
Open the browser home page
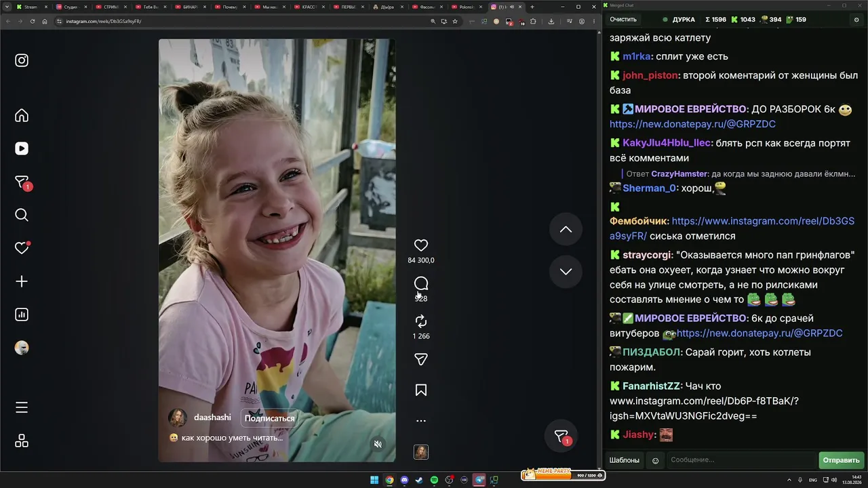[x=45, y=21]
